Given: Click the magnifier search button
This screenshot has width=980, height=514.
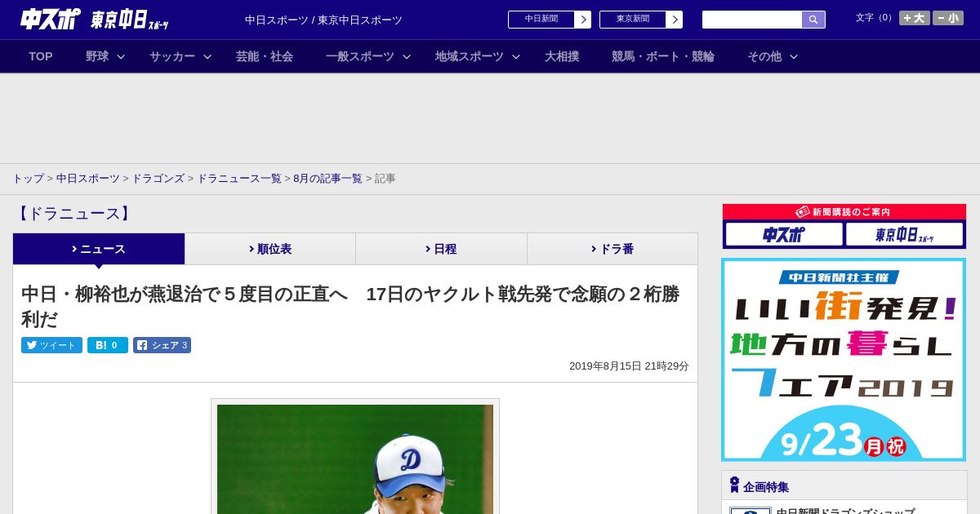Looking at the screenshot, I should [x=813, y=20].
